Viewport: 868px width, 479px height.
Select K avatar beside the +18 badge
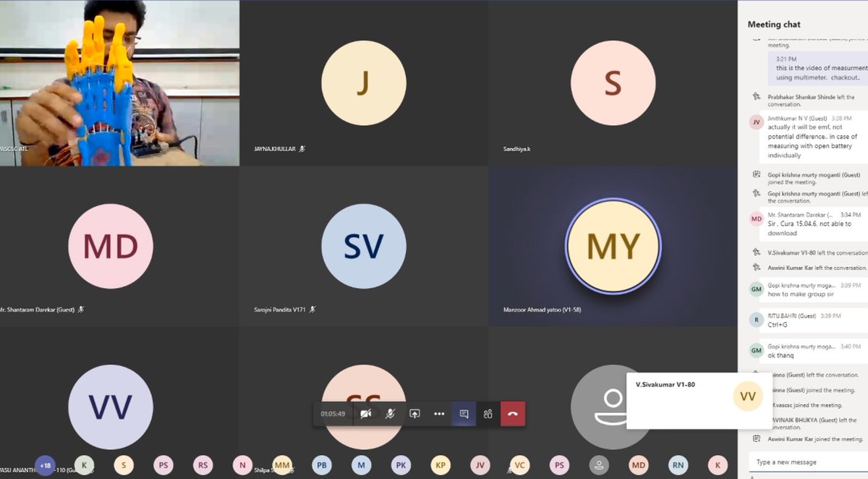[x=85, y=465]
